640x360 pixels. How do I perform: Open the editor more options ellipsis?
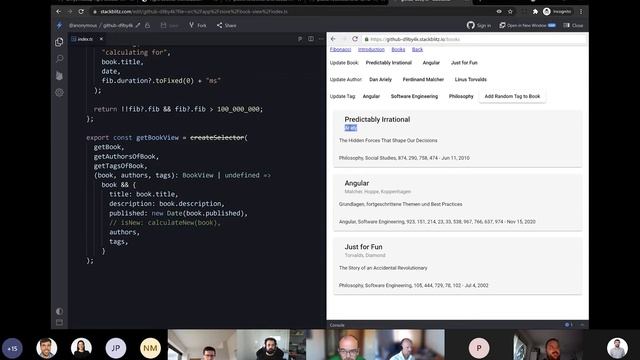321,39
